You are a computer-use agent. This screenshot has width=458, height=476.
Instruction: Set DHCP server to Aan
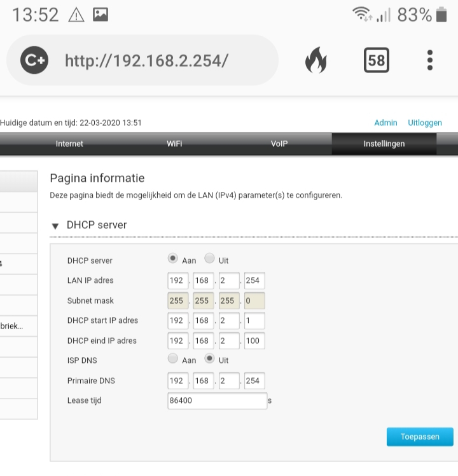[x=172, y=259]
